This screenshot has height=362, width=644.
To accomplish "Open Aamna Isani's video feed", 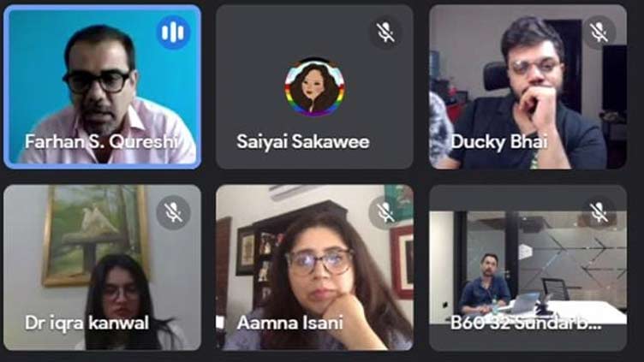I will (314, 267).
